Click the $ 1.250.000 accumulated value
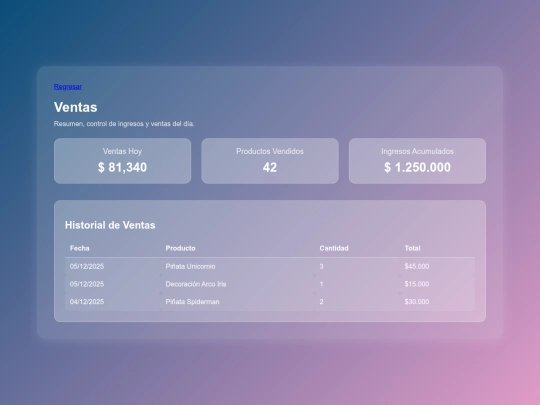540x405 pixels. [x=417, y=167]
